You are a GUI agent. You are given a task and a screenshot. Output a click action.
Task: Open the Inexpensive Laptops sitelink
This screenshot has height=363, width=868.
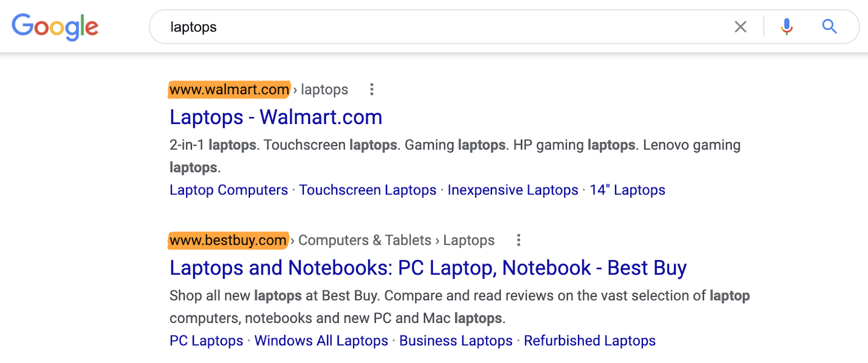[x=513, y=190]
